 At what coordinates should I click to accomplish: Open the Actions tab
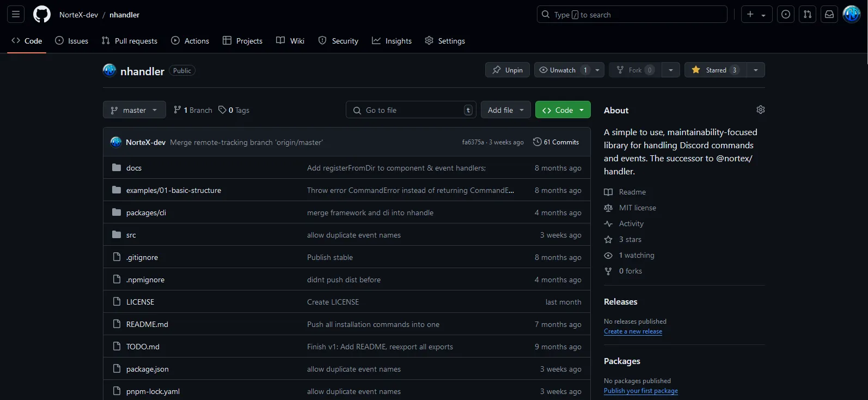(190, 41)
